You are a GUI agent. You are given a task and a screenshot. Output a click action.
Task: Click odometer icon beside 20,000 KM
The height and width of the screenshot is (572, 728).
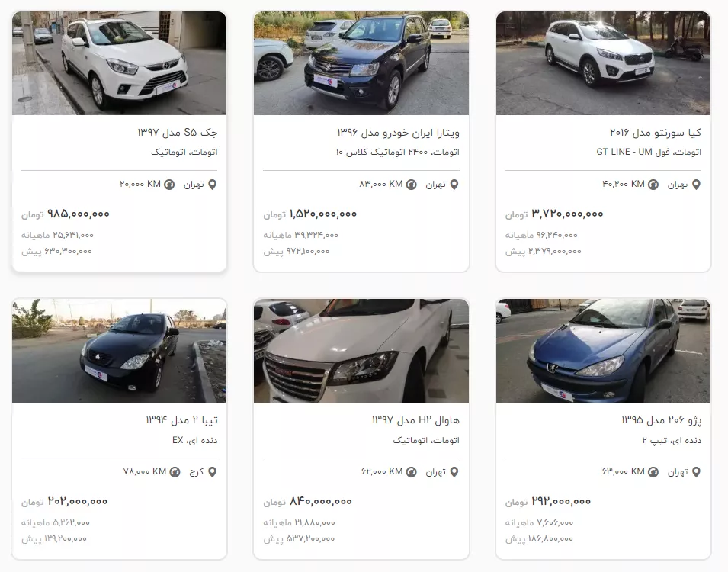click(169, 185)
